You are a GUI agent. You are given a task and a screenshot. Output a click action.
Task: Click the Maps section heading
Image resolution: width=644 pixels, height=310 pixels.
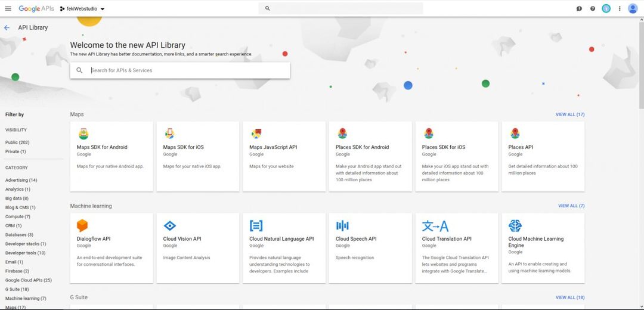pyautogui.click(x=77, y=114)
